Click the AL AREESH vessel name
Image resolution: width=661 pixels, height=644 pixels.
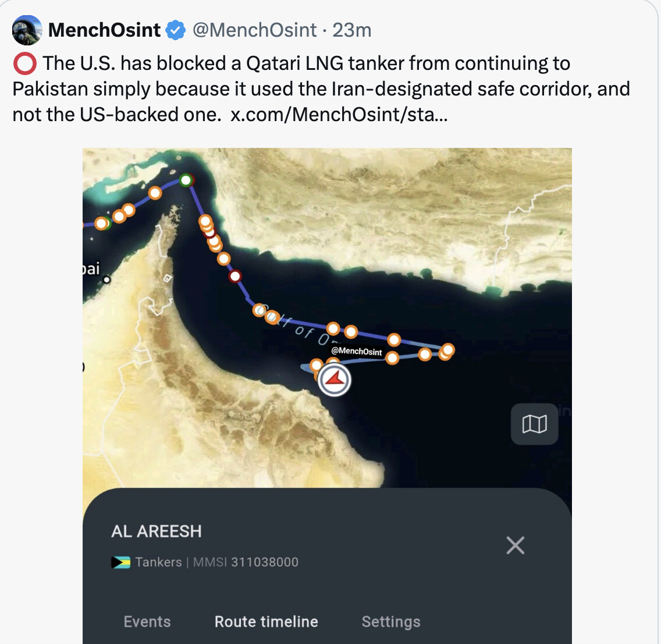coord(157,532)
